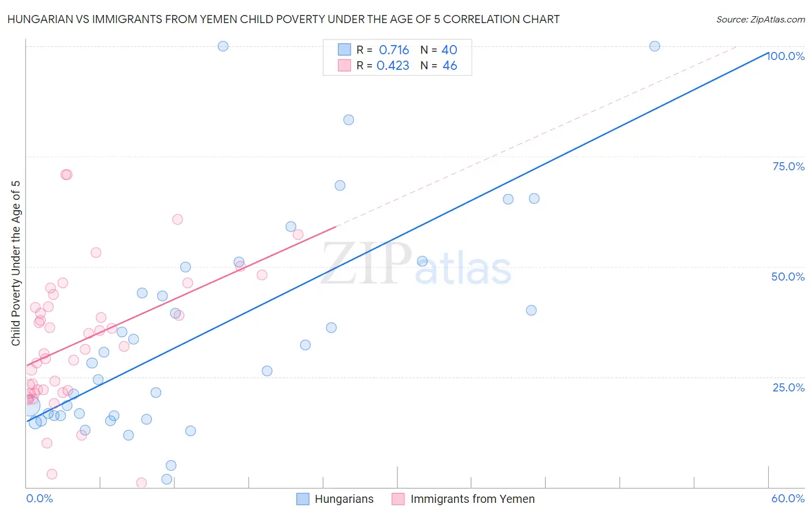Image resolution: width=812 pixels, height=515 pixels.
Task: Click the chart title text
Action: coord(284,19)
